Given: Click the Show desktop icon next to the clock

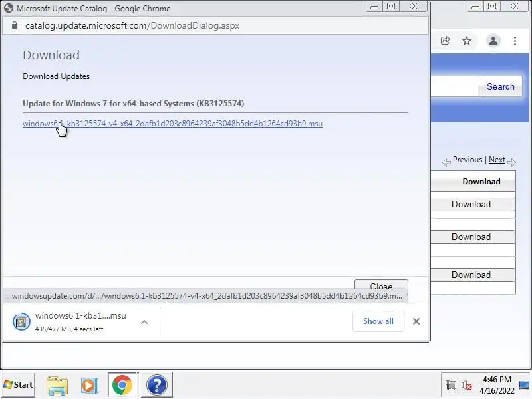Looking at the screenshot, I should pyautogui.click(x=524, y=385).
